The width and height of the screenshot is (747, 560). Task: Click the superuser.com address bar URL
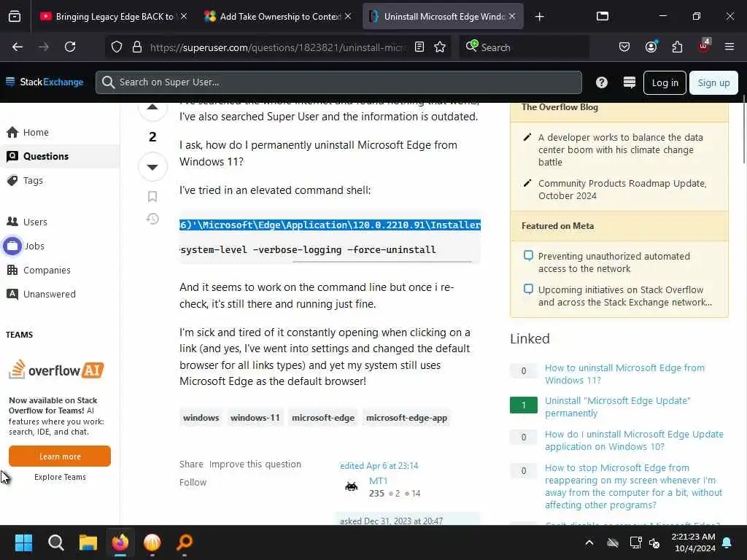point(278,47)
